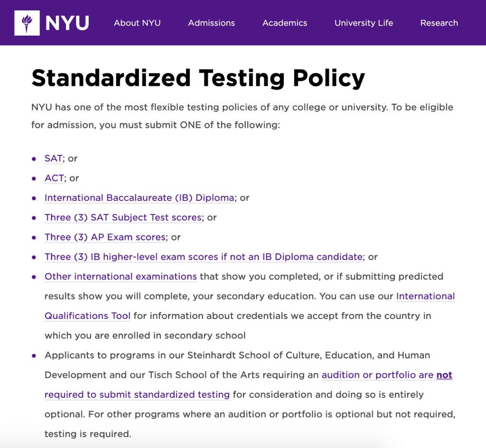Screen dimensions: 486x448
Task: Click the Other international examinations link
Action: [120, 277]
